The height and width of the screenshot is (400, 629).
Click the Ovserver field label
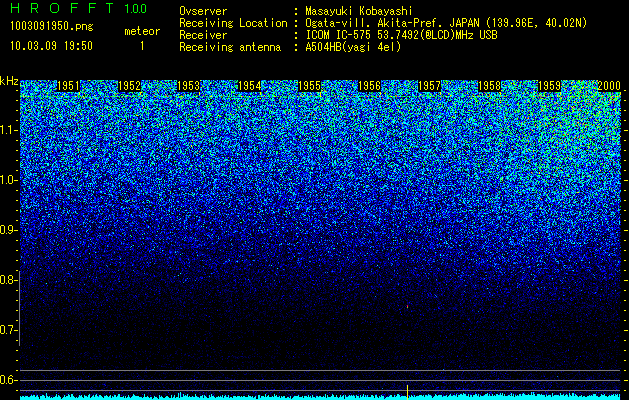203,11
